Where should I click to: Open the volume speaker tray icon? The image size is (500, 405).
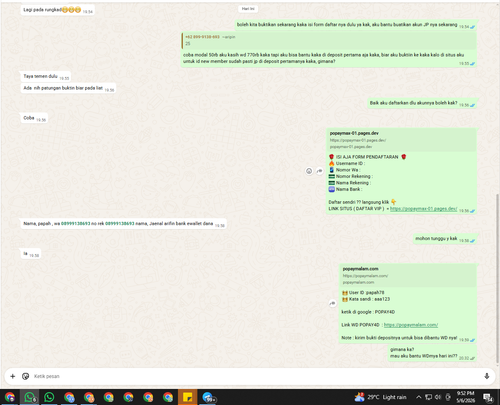click(438, 397)
